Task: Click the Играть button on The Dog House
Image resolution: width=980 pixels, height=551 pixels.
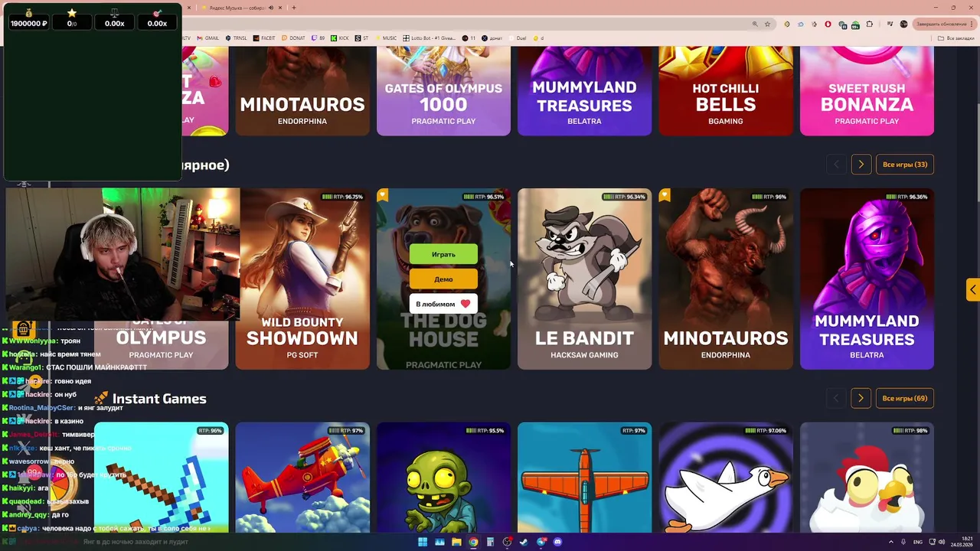Action: (x=443, y=254)
